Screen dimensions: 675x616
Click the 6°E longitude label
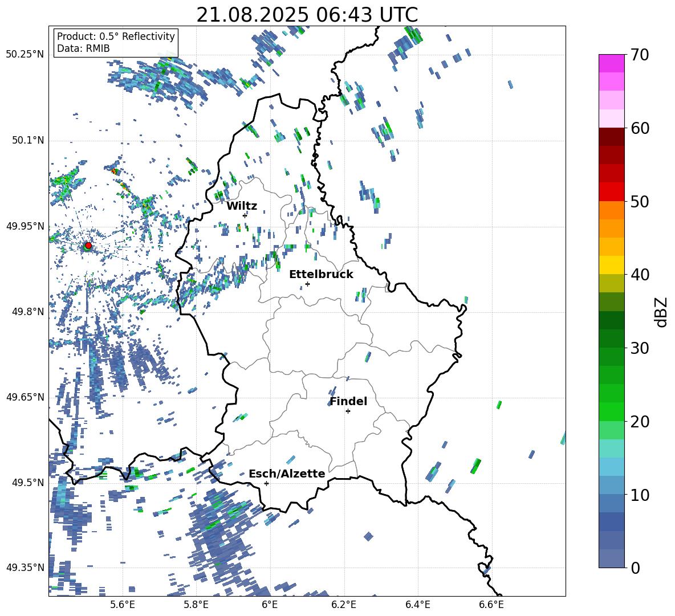pos(270,605)
